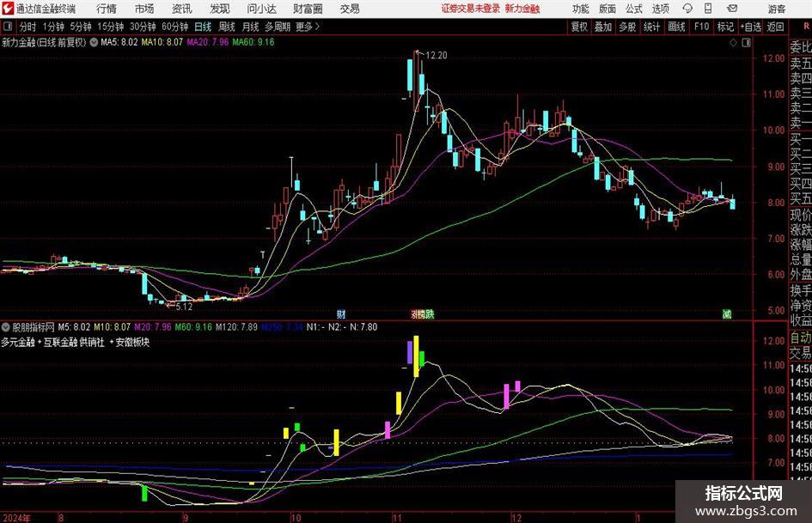Click the MA60: 9.16 value label
This screenshot has height=523, width=812.
[253, 42]
